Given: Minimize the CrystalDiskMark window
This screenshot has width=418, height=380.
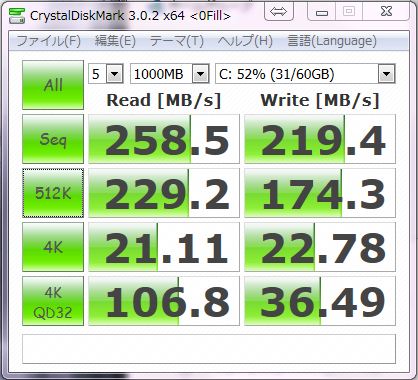Looking at the screenshot, I should coord(322,12).
